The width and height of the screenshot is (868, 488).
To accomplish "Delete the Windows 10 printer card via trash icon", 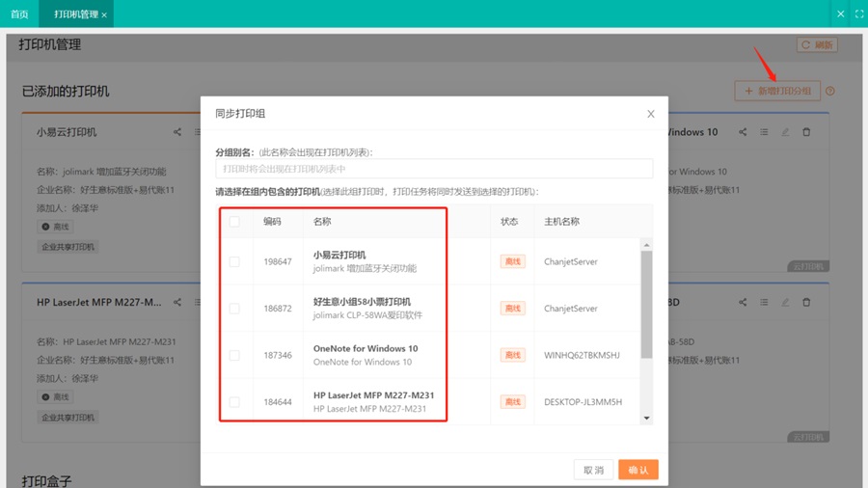I will [806, 132].
